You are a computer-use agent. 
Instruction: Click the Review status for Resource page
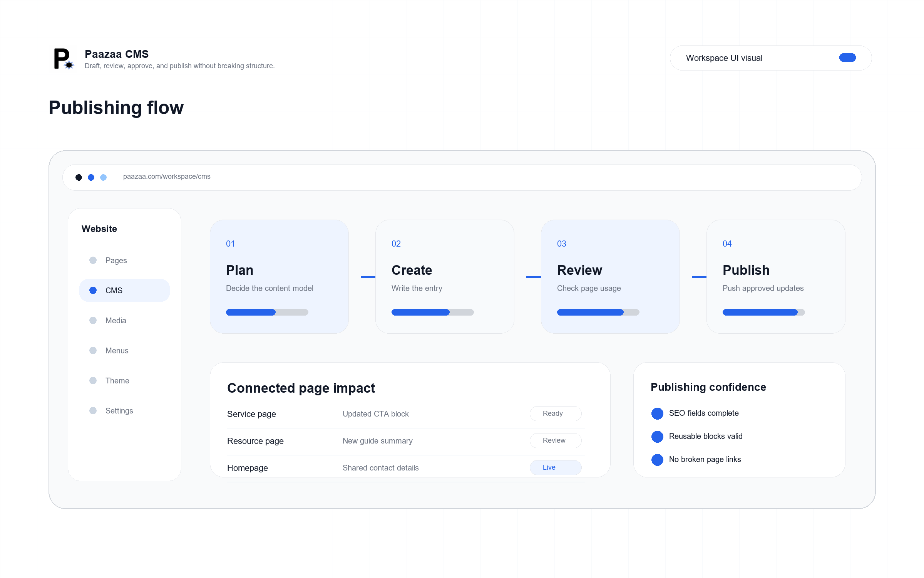[x=556, y=440]
